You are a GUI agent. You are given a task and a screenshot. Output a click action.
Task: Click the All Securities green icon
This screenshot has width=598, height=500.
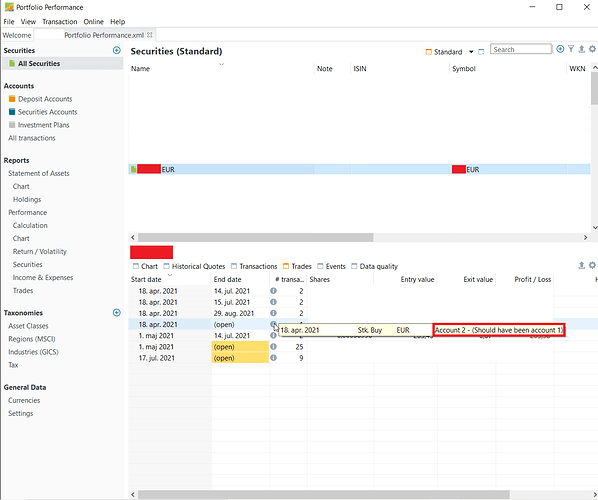12,63
